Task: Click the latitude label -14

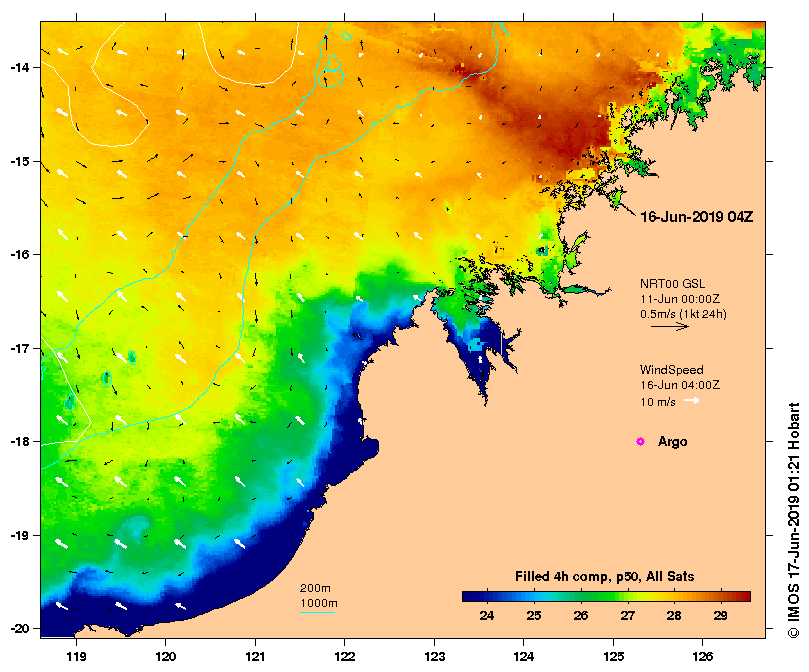Action: (19, 67)
